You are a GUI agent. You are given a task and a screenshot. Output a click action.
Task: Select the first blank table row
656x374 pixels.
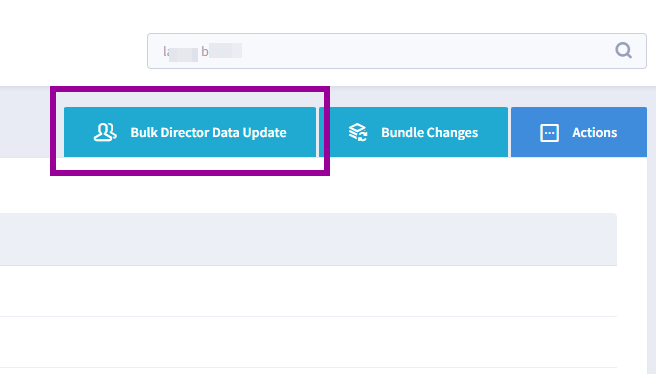[x=308, y=291]
